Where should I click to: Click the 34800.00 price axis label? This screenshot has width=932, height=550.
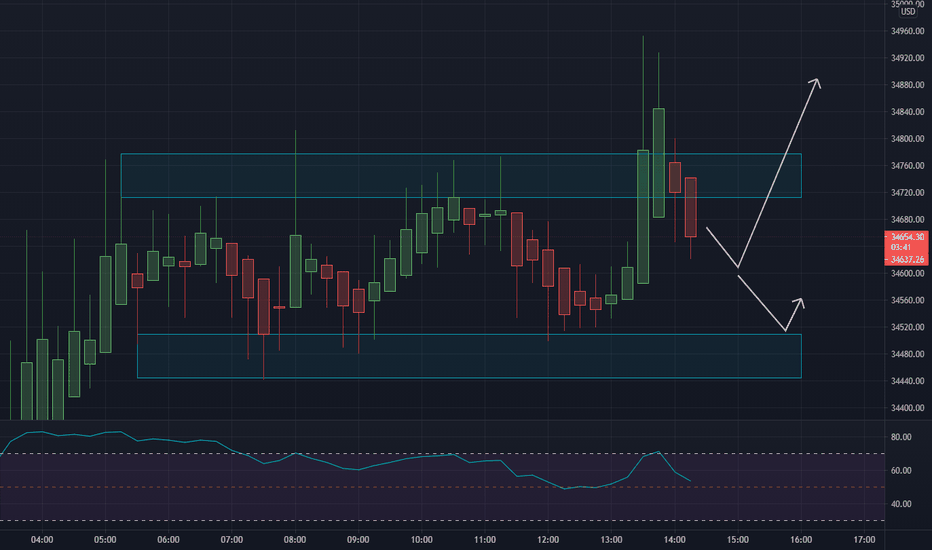(x=907, y=139)
